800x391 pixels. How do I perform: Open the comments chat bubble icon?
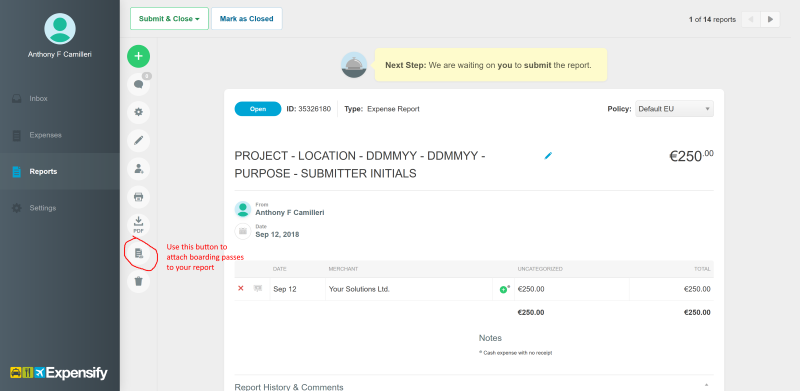coord(138,85)
